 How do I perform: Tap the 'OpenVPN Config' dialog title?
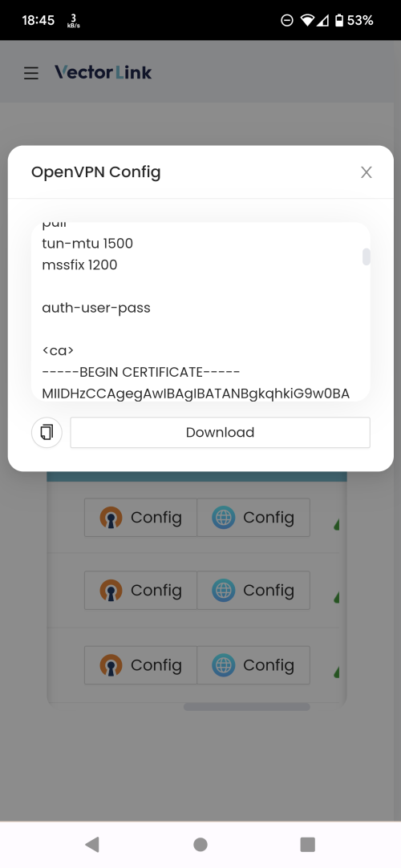[95, 172]
